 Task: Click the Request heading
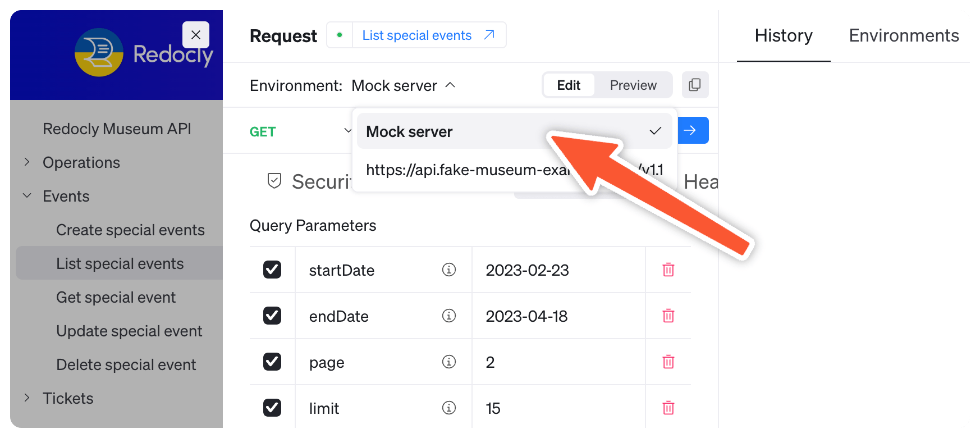pyautogui.click(x=283, y=35)
